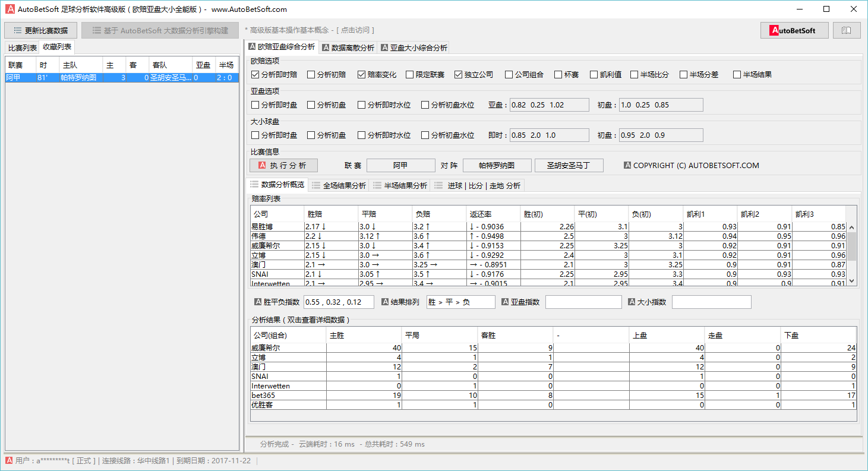Switch to 数据分析概览 sub-tab
Viewport: 868px width, 471px height.
pos(277,185)
